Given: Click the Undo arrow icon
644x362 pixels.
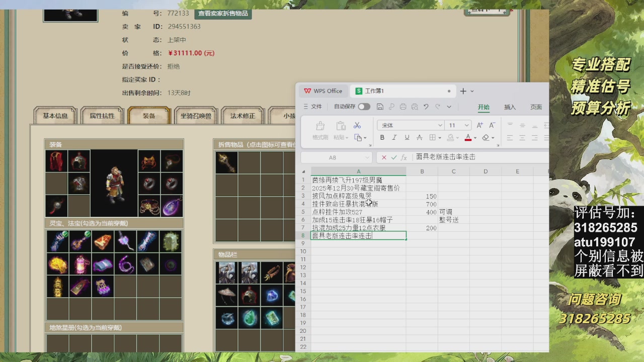Looking at the screenshot, I should coord(426,107).
